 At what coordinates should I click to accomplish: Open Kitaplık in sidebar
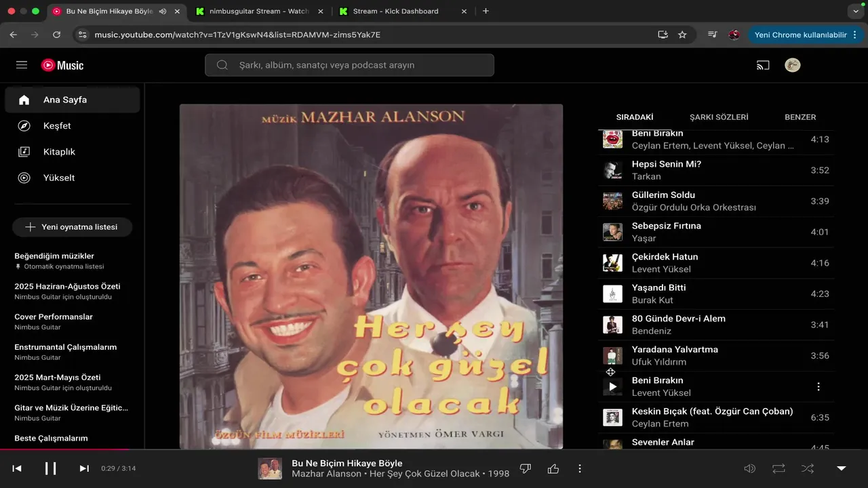click(73, 152)
